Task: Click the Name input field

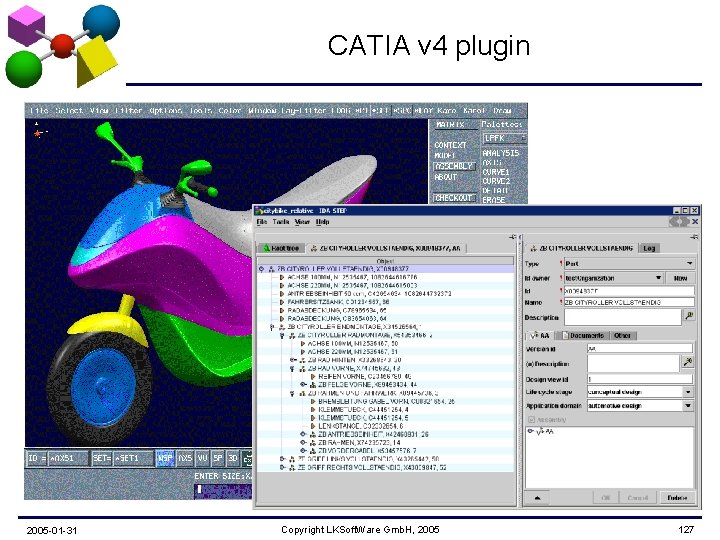Action: pos(629,303)
